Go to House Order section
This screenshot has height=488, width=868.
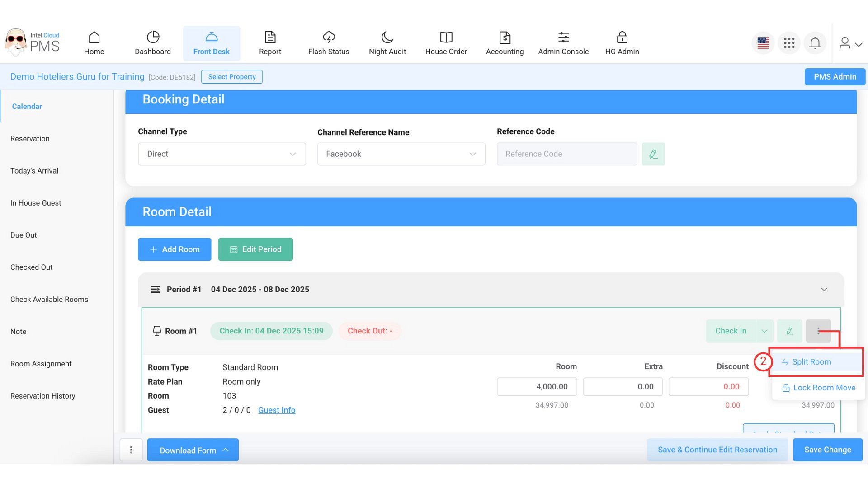point(446,43)
